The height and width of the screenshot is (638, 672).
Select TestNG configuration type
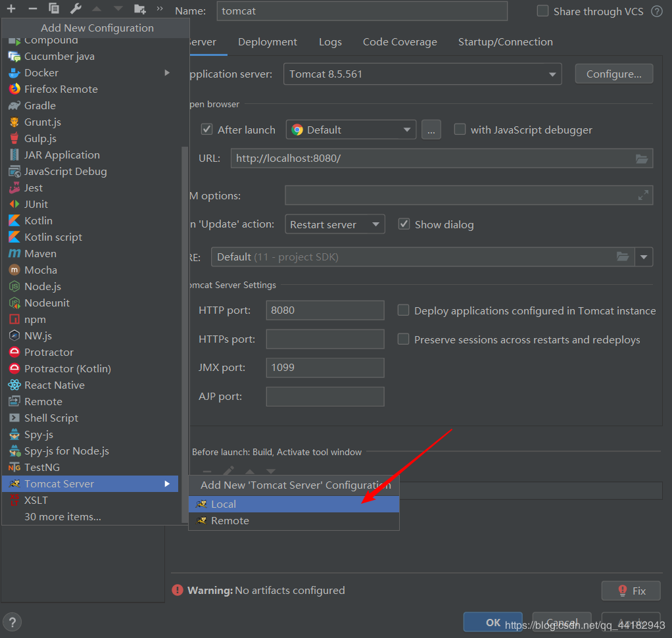90,468
